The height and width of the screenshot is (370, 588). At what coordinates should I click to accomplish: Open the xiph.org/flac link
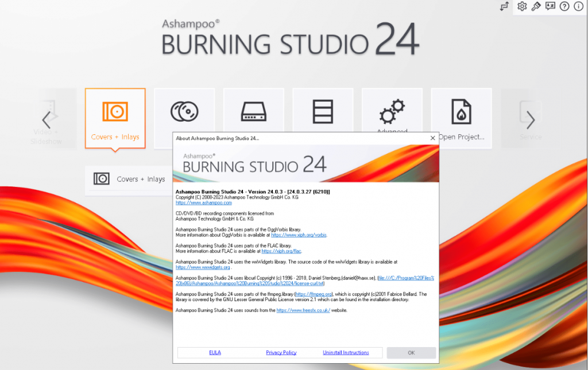[281, 251]
